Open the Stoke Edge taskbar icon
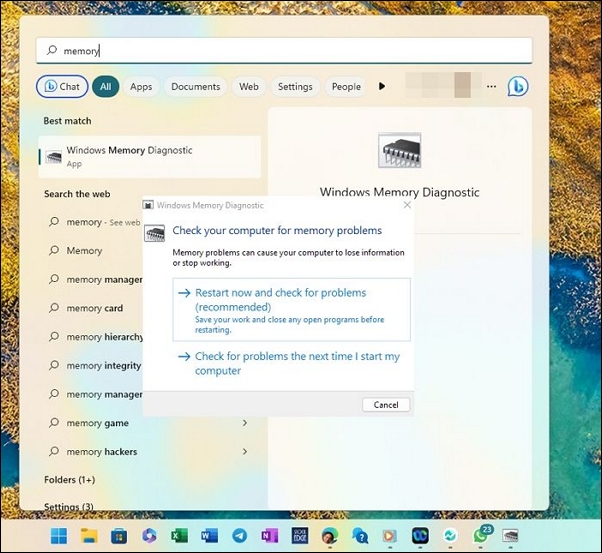602x553 pixels. pyautogui.click(x=300, y=536)
